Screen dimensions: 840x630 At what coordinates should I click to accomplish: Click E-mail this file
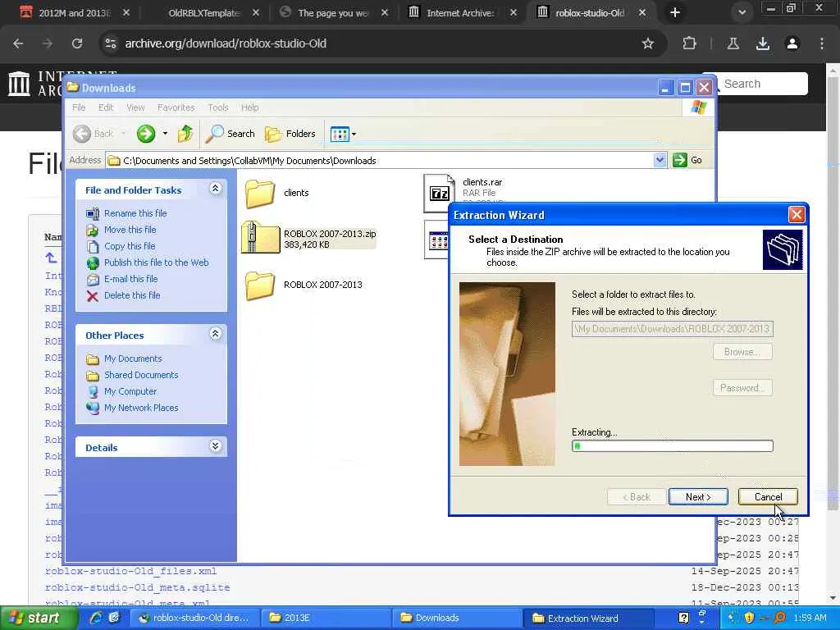(x=130, y=279)
